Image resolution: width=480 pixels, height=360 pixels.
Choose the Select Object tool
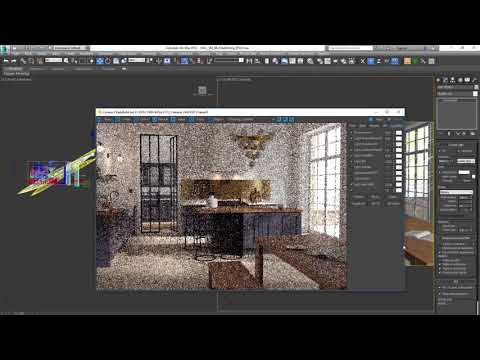(66, 61)
